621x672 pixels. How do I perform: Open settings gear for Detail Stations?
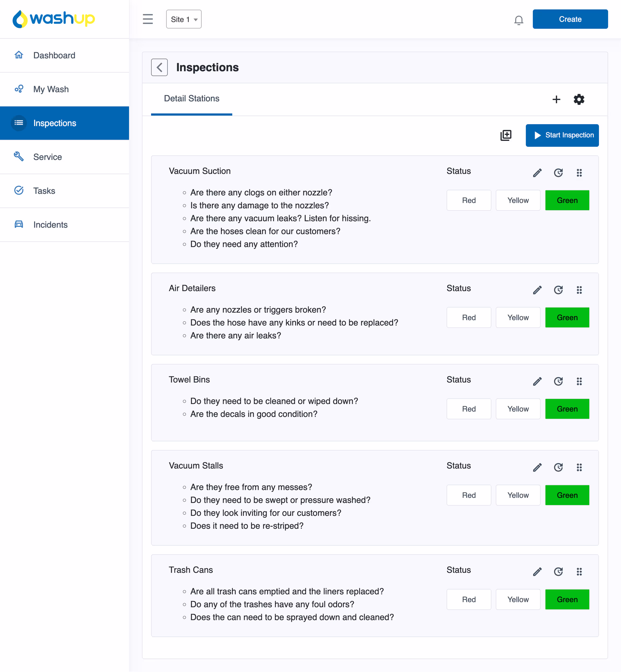(579, 99)
